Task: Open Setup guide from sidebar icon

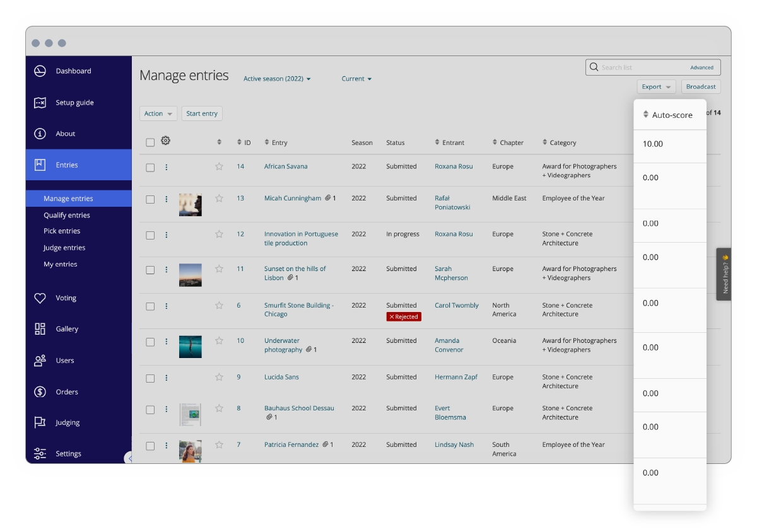Action: pyautogui.click(x=40, y=103)
